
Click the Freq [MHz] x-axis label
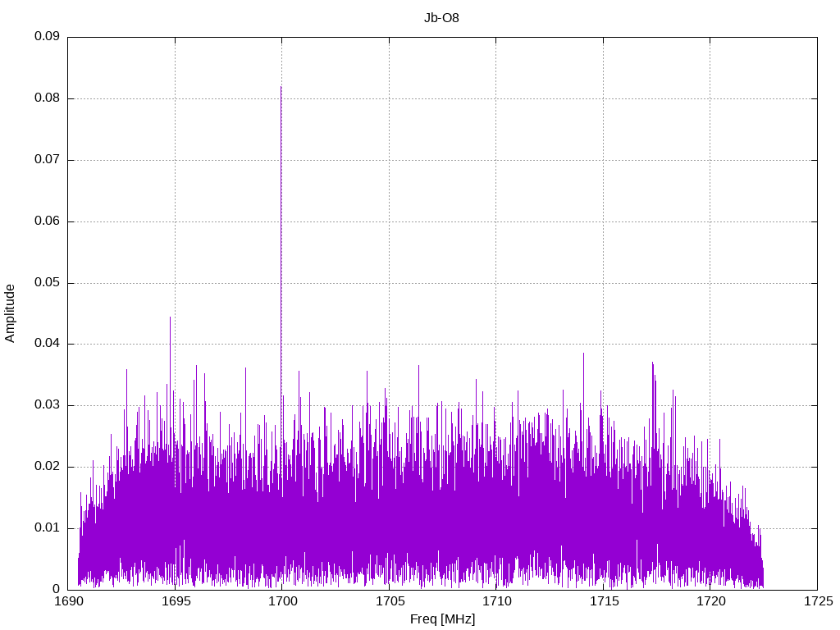tap(442, 619)
